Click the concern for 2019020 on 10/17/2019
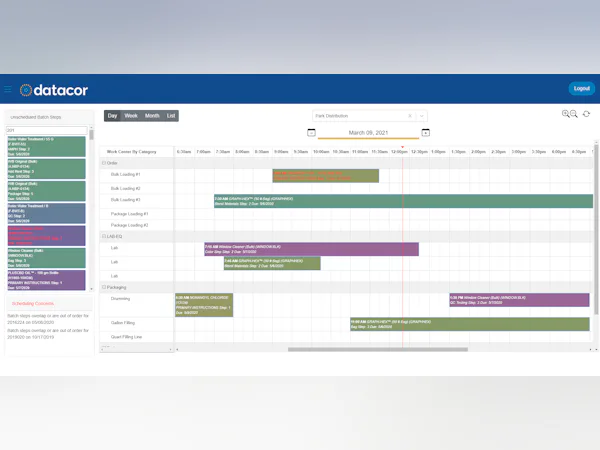 pyautogui.click(x=48, y=334)
